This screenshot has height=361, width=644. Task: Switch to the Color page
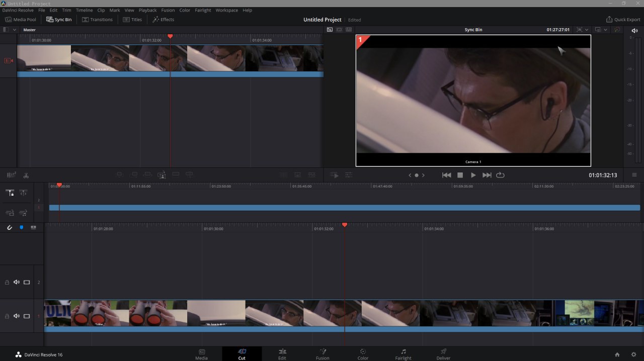pos(363,354)
